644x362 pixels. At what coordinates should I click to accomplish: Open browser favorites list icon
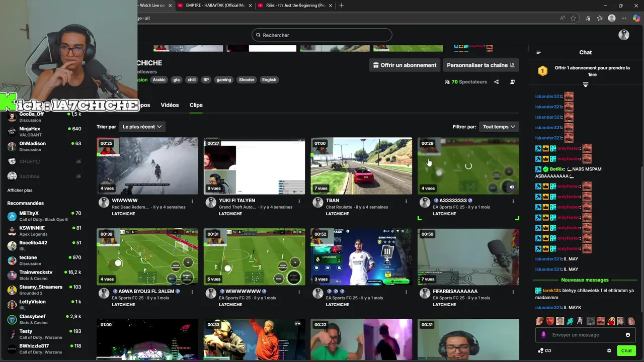pyautogui.click(x=600, y=18)
